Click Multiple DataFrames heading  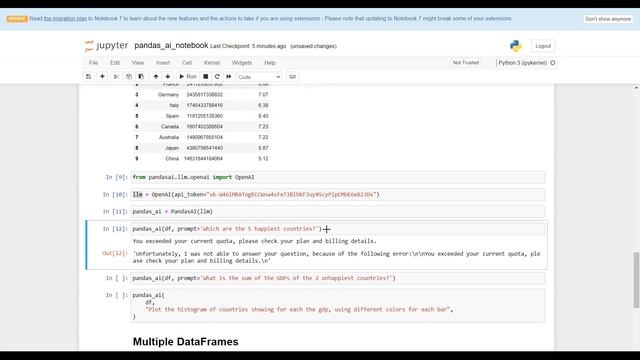186,342
